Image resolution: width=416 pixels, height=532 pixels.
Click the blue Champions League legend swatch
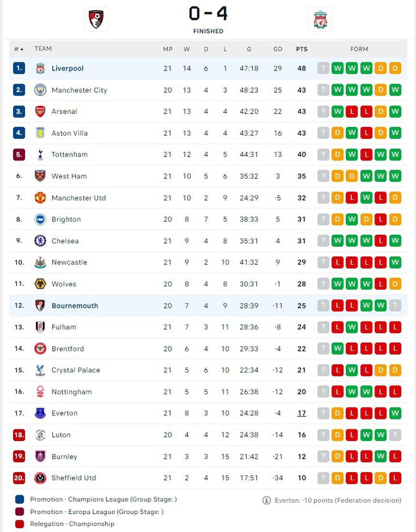19,500
